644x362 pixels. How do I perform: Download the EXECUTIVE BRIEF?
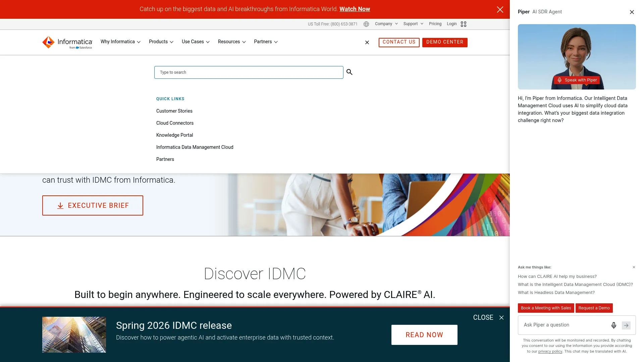[93, 205]
